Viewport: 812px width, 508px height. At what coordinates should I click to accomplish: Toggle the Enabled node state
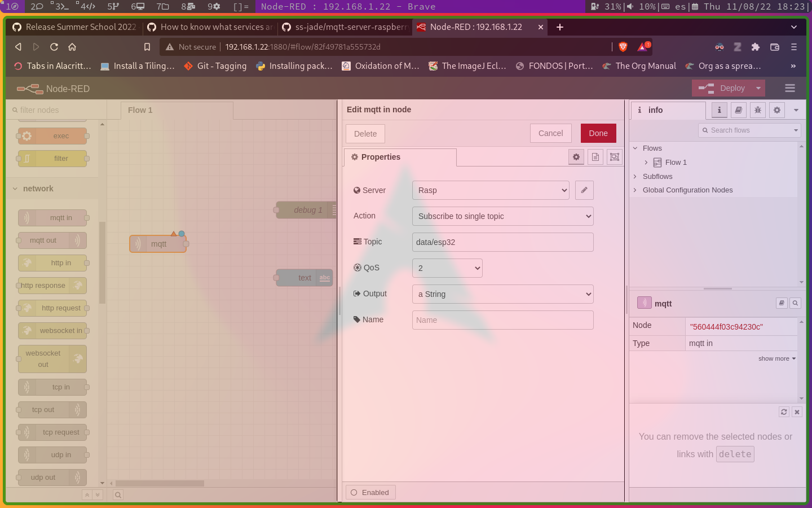(x=370, y=492)
